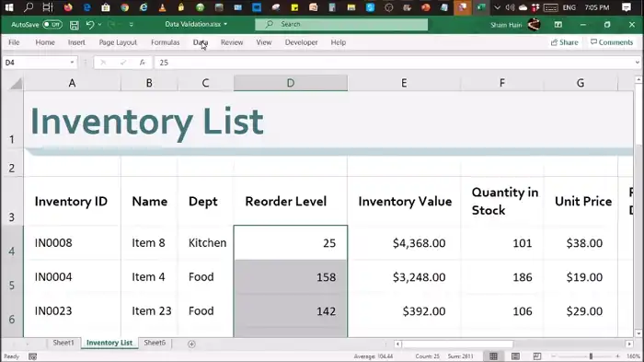This screenshot has width=644, height=362.
Task: Click the Reorder Level header cell
Action: [x=291, y=201]
